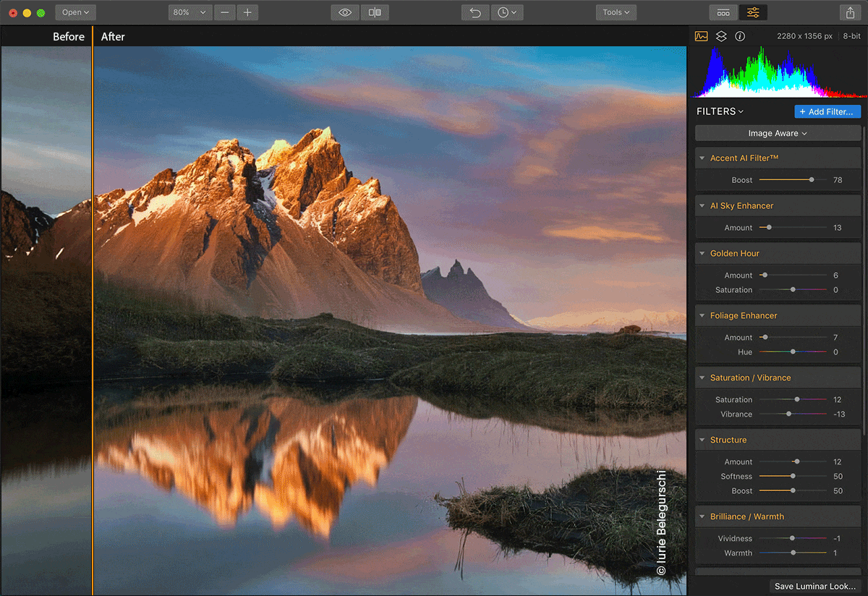Open the Image Aware dropdown
868x596 pixels.
coord(777,132)
